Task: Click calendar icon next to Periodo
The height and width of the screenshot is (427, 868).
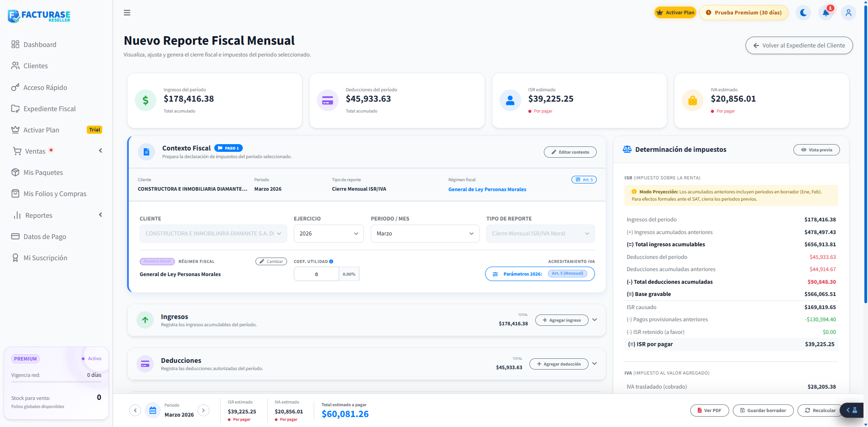Action: pos(153,410)
